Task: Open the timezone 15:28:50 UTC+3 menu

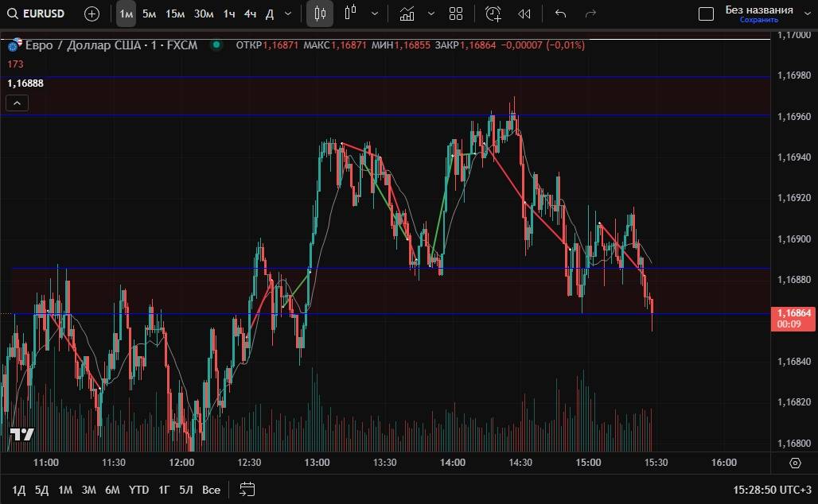Action: 772,490
